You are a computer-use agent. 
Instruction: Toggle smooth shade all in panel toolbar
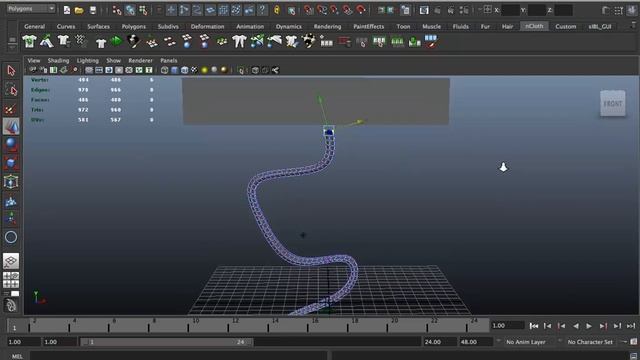[174, 70]
